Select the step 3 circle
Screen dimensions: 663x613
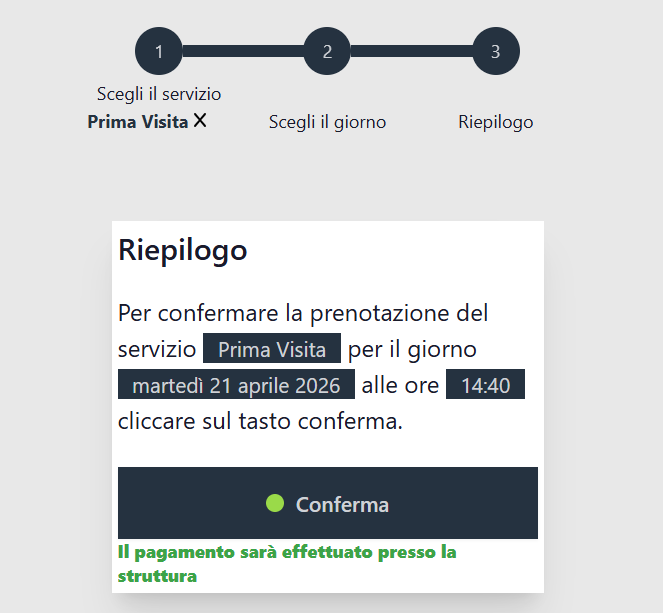click(x=496, y=51)
